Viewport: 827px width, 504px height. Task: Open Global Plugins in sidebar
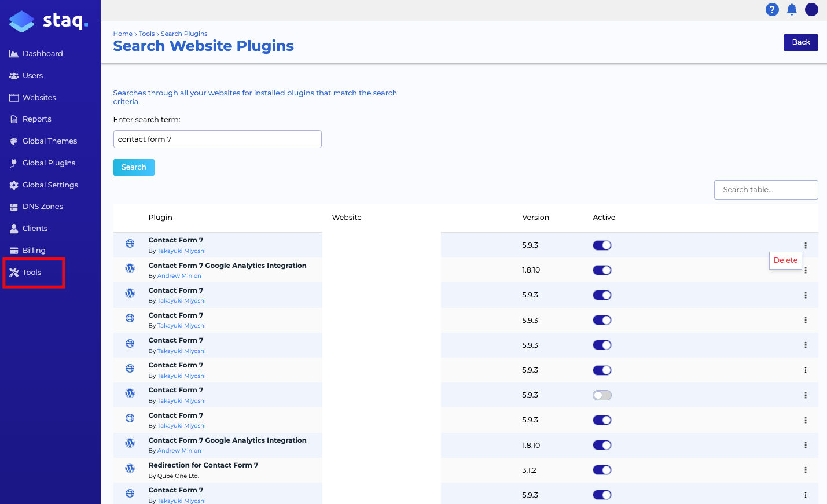(x=49, y=163)
